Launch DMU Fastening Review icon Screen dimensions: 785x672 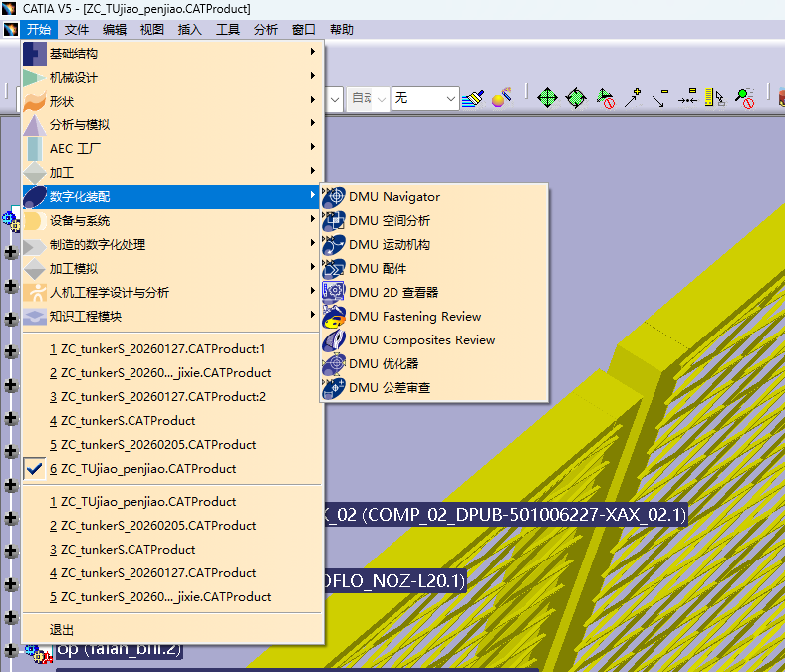334,317
